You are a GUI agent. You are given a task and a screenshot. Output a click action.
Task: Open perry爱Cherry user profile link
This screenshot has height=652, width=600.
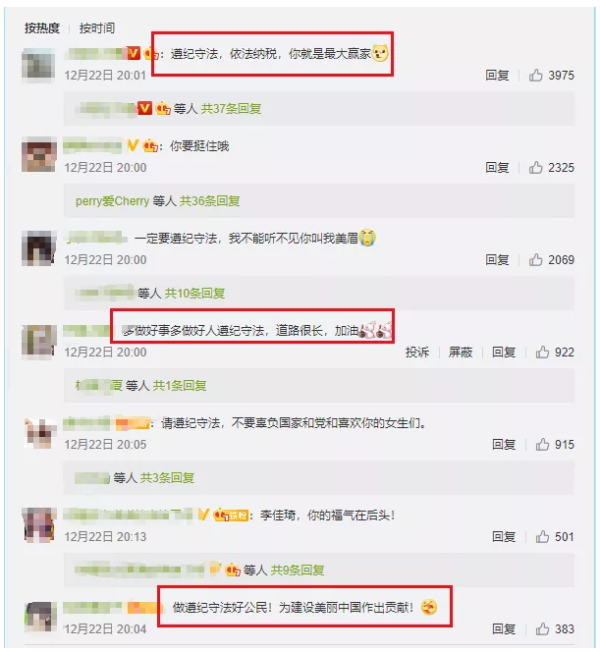112,201
